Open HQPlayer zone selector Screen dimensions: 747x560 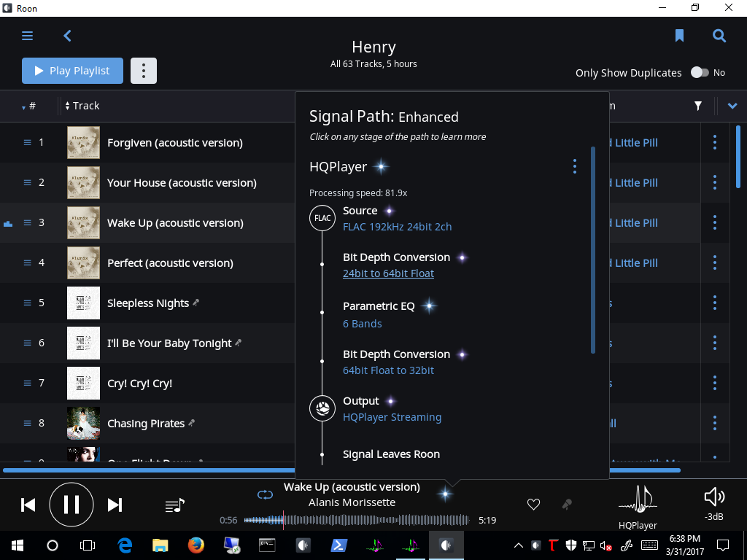point(638,507)
